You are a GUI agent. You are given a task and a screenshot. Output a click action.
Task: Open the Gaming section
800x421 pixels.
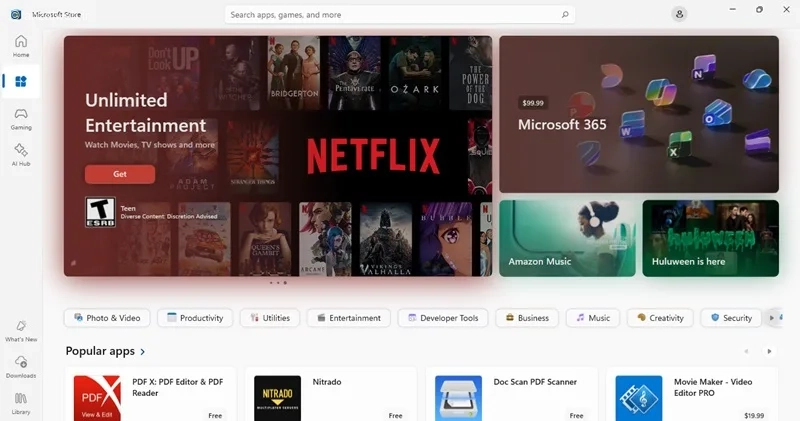(x=21, y=119)
